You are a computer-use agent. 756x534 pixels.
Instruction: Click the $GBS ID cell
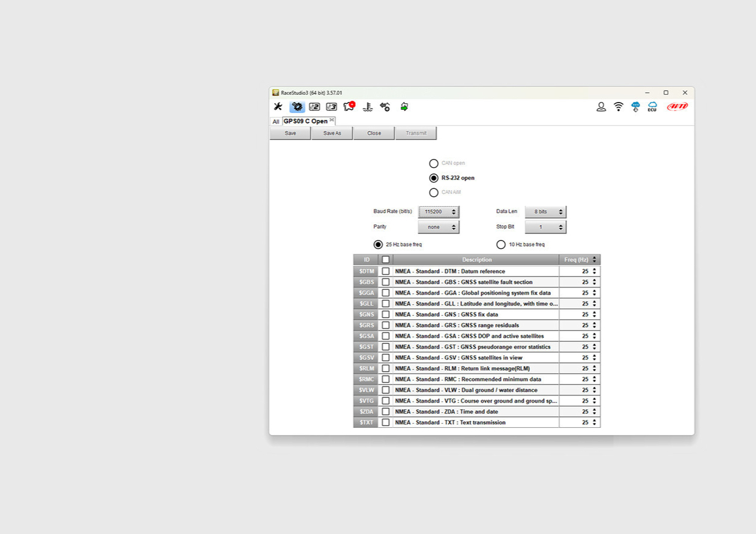tap(366, 282)
